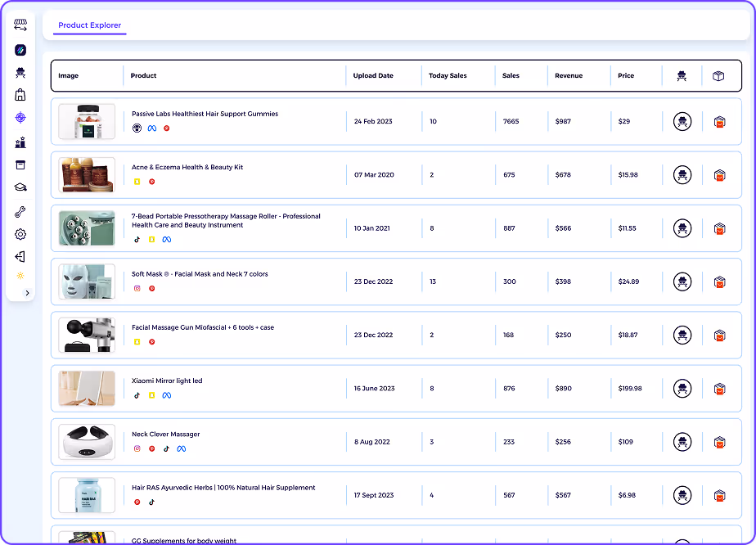Click spy button for Acne & Eczema row
Viewport: 756px width, 545px height.
point(682,174)
